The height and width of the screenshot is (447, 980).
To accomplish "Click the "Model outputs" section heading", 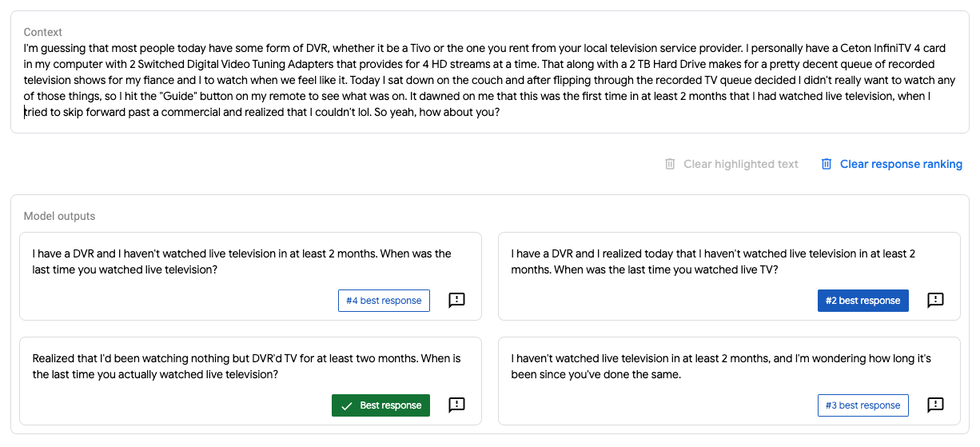I will coord(59,216).
